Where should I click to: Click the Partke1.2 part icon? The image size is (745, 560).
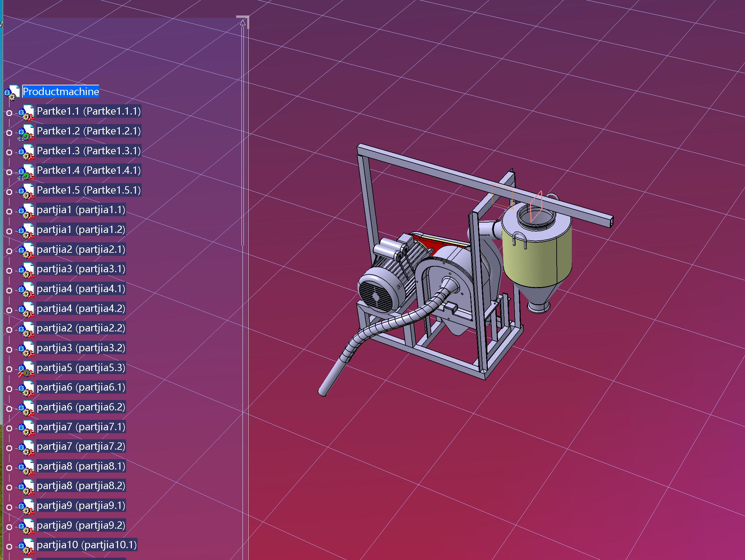[26, 132]
